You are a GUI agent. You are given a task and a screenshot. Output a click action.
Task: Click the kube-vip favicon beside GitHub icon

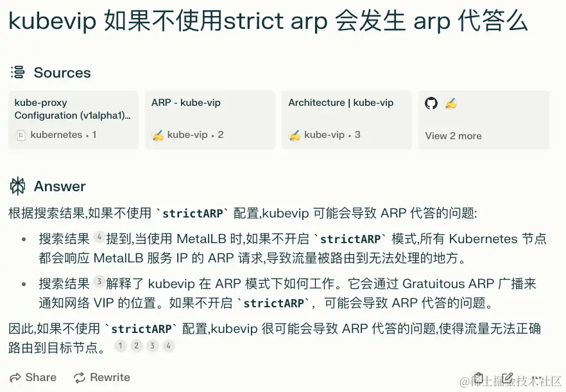pos(450,103)
